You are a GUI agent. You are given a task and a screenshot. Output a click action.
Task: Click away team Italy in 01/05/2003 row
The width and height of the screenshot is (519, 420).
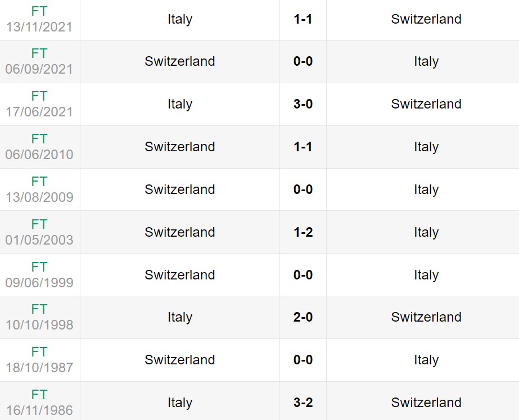point(426,232)
